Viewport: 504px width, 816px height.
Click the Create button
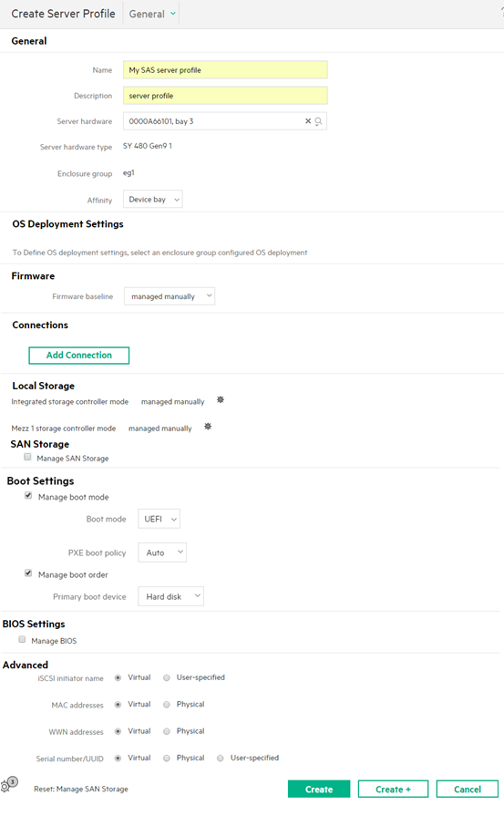pyautogui.click(x=319, y=789)
